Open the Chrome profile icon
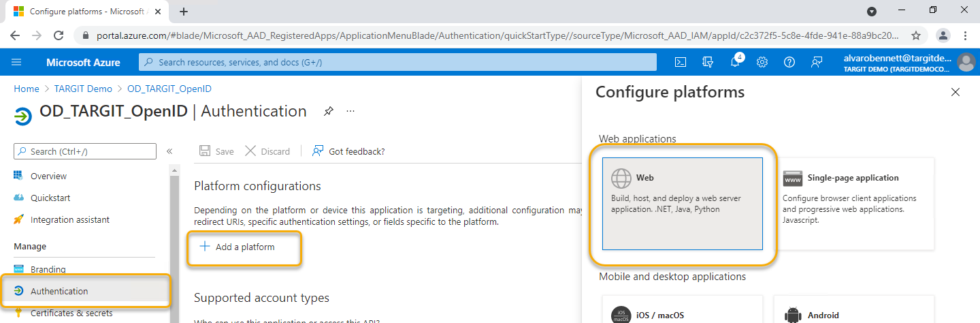 click(x=943, y=35)
